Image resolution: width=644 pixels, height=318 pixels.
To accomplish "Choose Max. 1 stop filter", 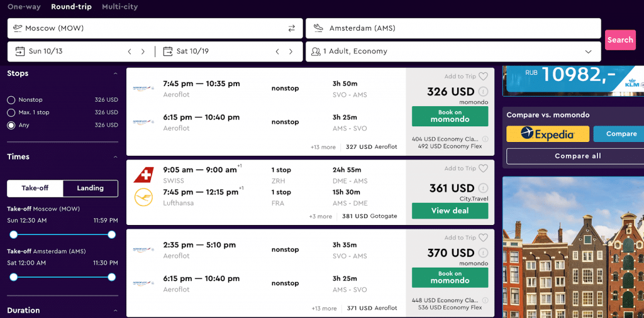I will pyautogui.click(x=11, y=112).
